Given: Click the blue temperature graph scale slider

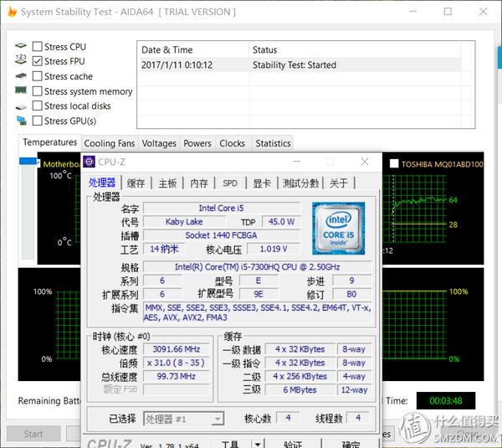Looking at the screenshot, I should tap(28, 161).
